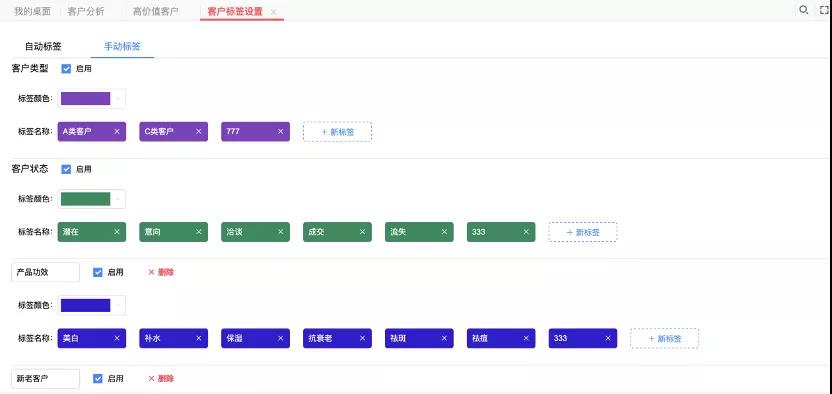832x394 pixels.
Task: Expand the purple tag color dropdown arrow
Action: [x=118, y=99]
